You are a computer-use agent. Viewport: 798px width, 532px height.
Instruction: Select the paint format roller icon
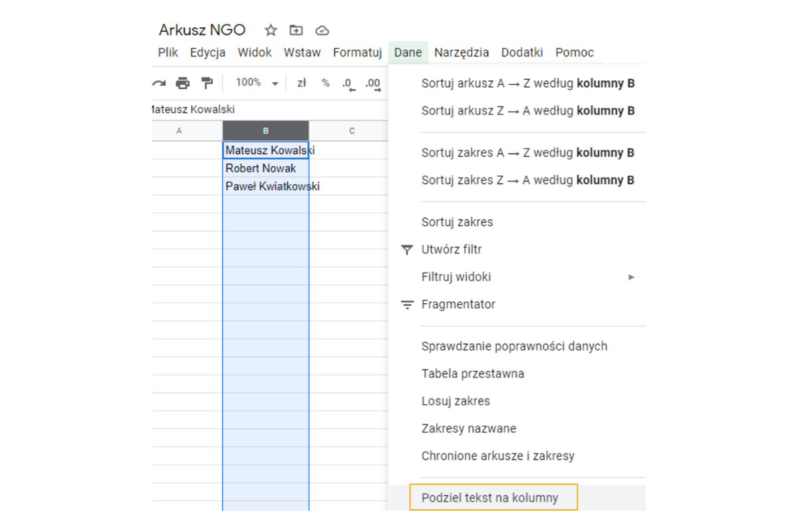[x=207, y=83]
